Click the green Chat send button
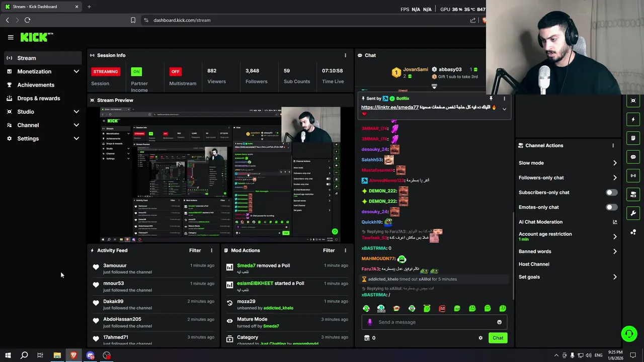Screen dimensions: 644x362 498,338
